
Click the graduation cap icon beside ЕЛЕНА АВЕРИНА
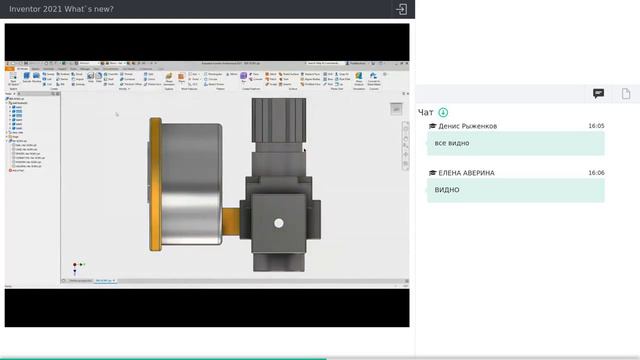coord(433,173)
